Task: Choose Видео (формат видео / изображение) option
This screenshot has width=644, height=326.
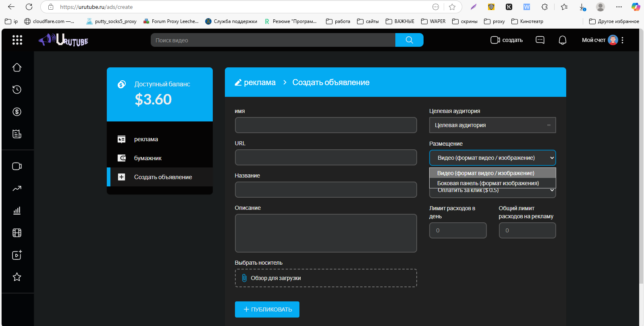Action: (486, 173)
